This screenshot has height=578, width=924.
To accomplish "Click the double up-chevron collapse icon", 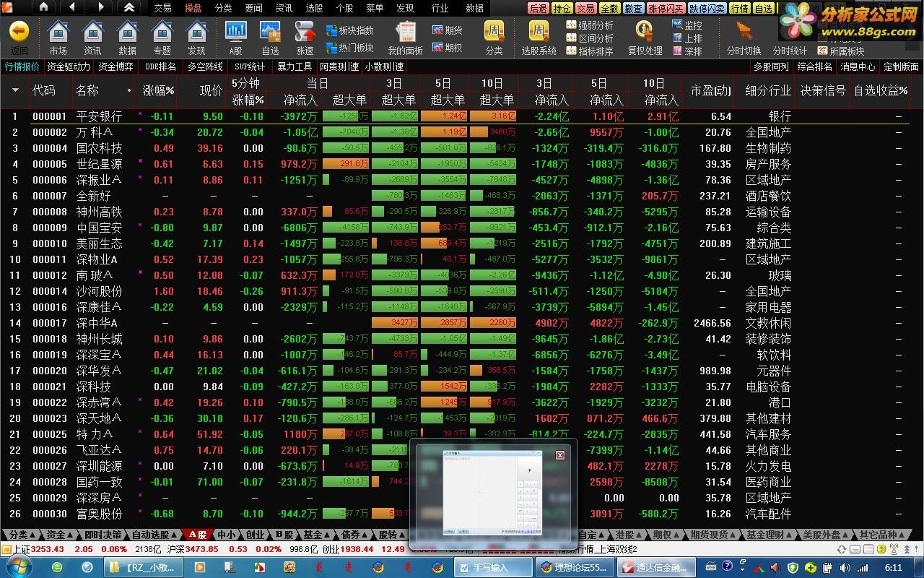I will point(128,7).
